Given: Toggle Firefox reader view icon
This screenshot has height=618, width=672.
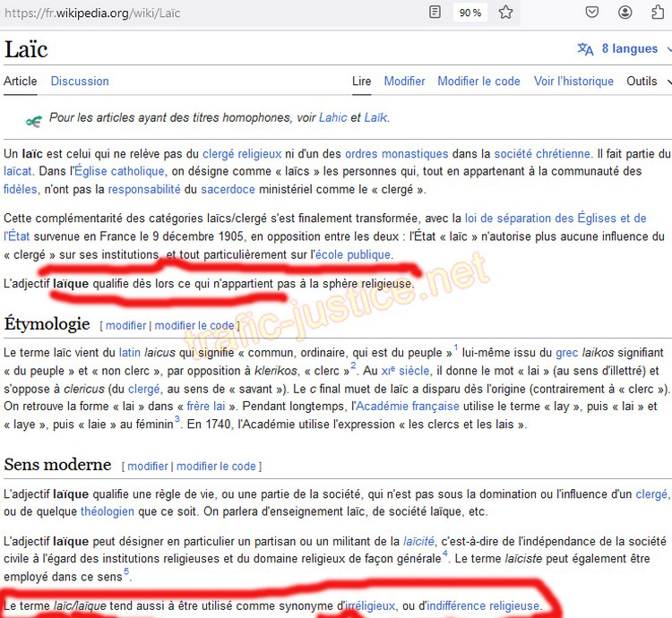Looking at the screenshot, I should click(x=435, y=13).
